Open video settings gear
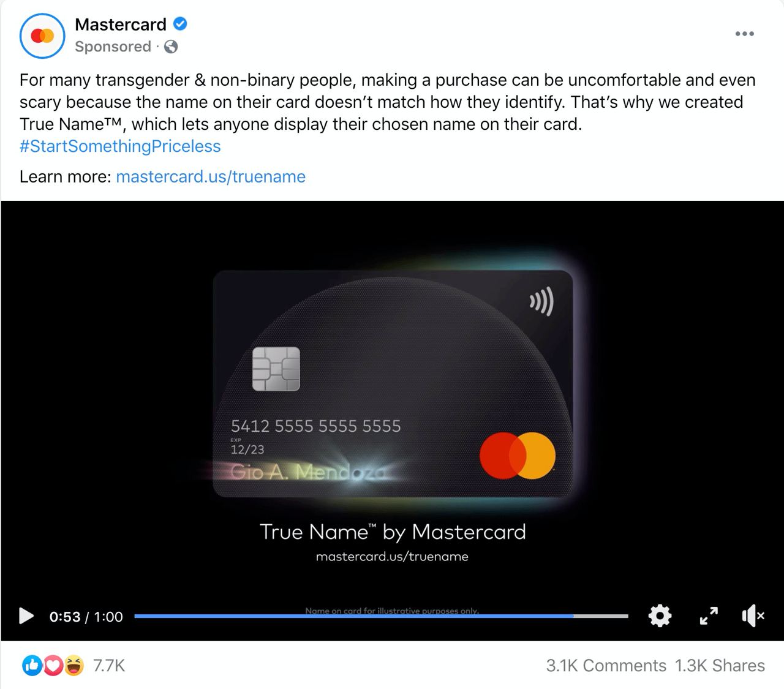 point(660,616)
